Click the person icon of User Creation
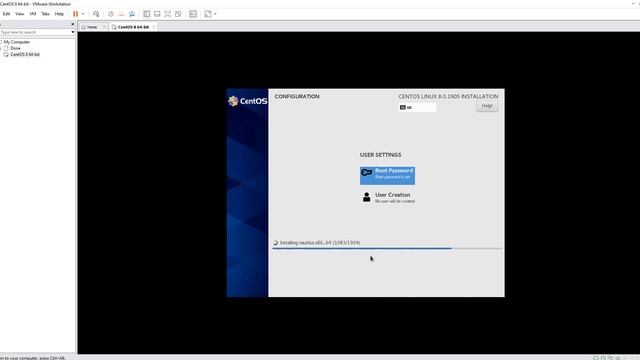The height and width of the screenshot is (360, 640). pyautogui.click(x=367, y=198)
